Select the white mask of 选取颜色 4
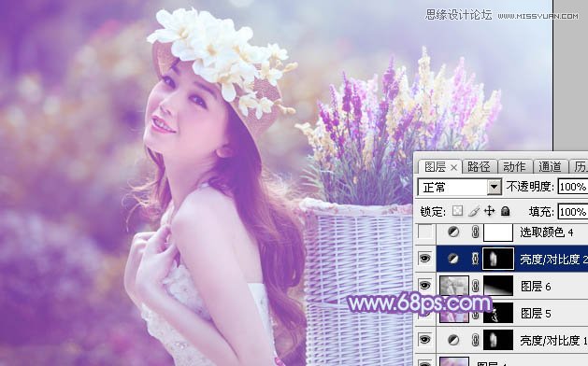Image resolution: width=588 pixels, height=366 pixels. 498,232
